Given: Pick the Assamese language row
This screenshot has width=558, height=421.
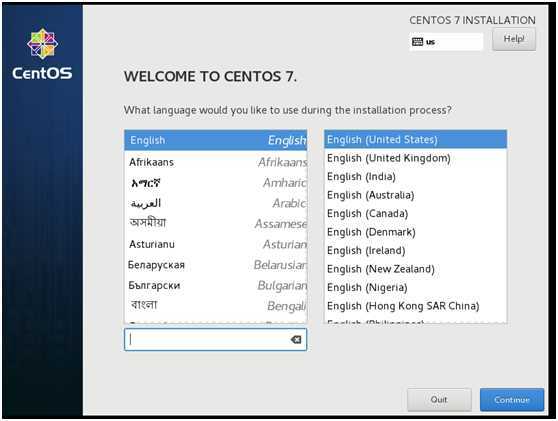Looking at the screenshot, I should click(216, 223).
